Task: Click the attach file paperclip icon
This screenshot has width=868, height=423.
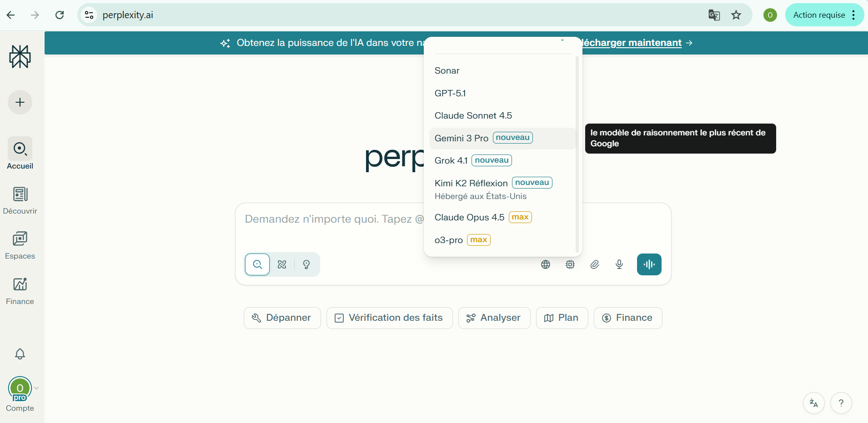Action: [595, 264]
